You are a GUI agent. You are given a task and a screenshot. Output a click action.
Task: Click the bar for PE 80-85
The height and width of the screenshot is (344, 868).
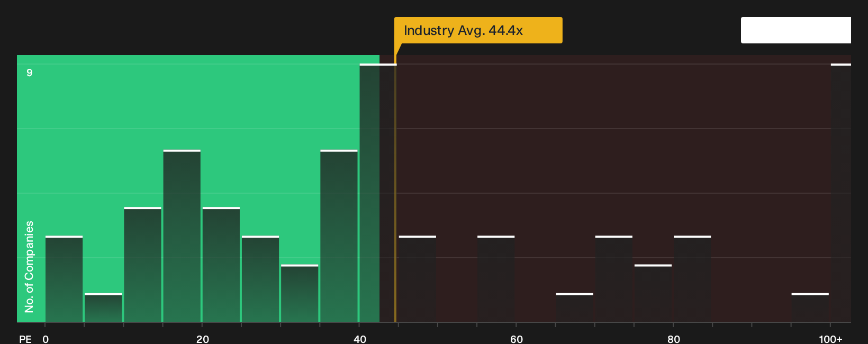point(692,279)
